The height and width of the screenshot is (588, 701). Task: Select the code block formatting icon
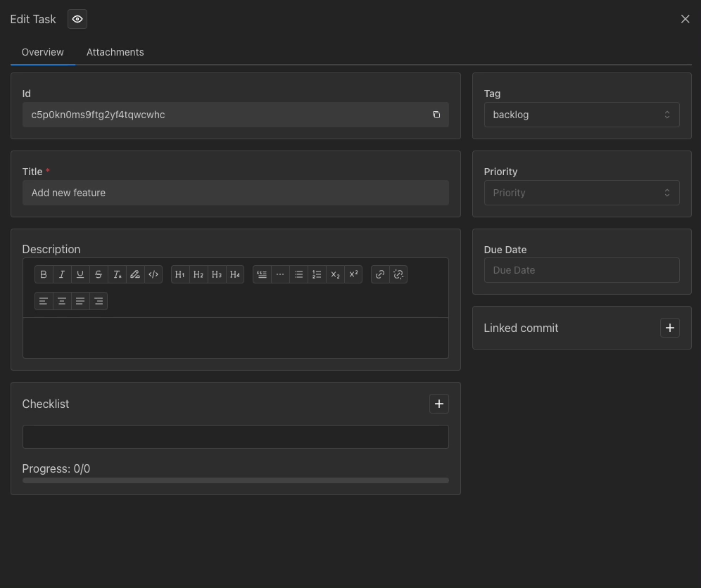(x=153, y=274)
